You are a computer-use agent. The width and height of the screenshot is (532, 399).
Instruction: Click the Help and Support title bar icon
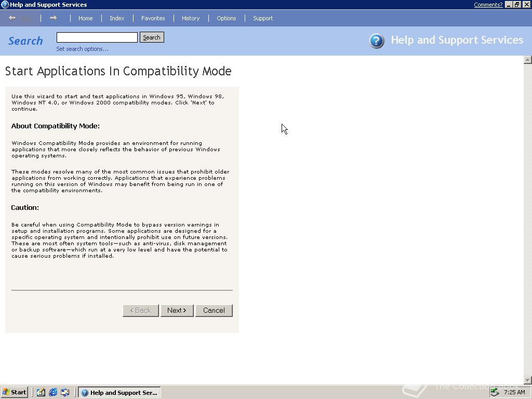click(x=5, y=4)
